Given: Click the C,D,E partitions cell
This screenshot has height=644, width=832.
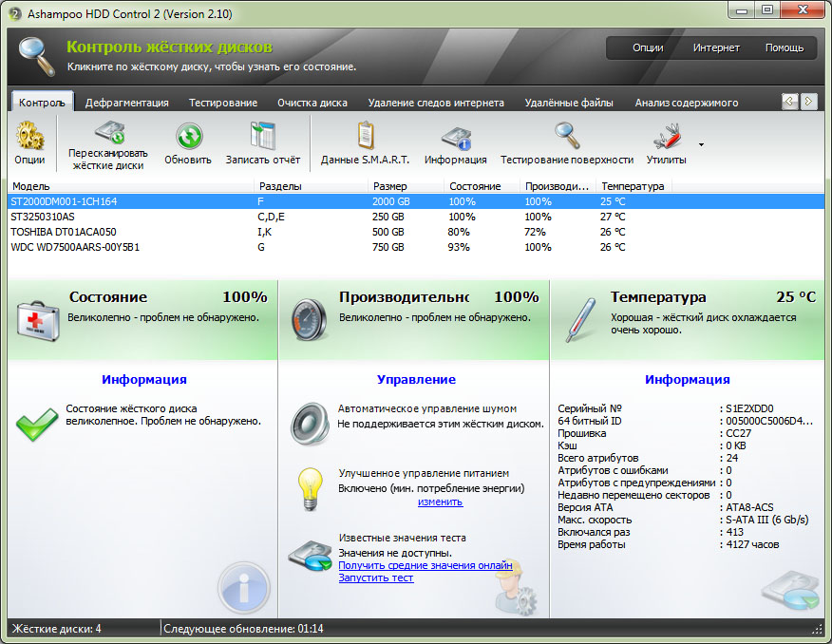Looking at the screenshot, I should tap(271, 217).
